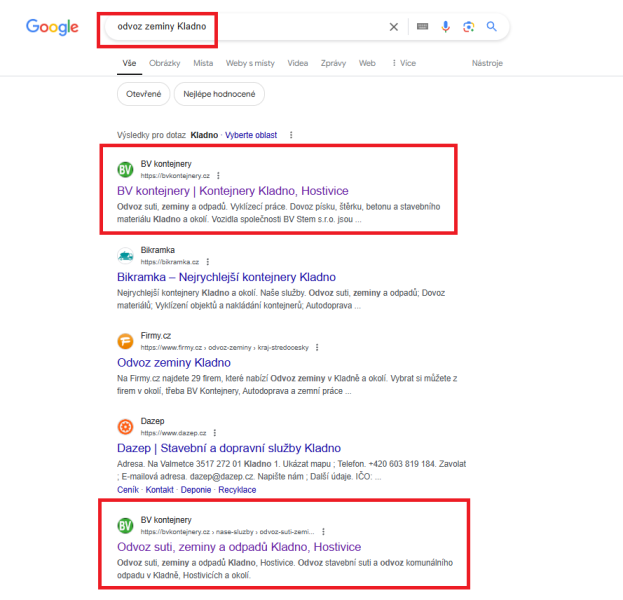This screenshot has height=600, width=623.
Task: Open the Weby s místy tab
Action: click(250, 63)
